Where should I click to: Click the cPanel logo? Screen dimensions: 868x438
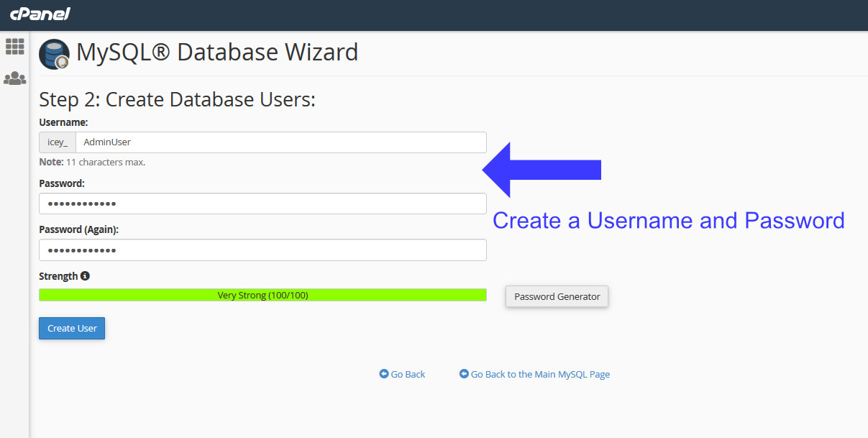click(x=40, y=14)
